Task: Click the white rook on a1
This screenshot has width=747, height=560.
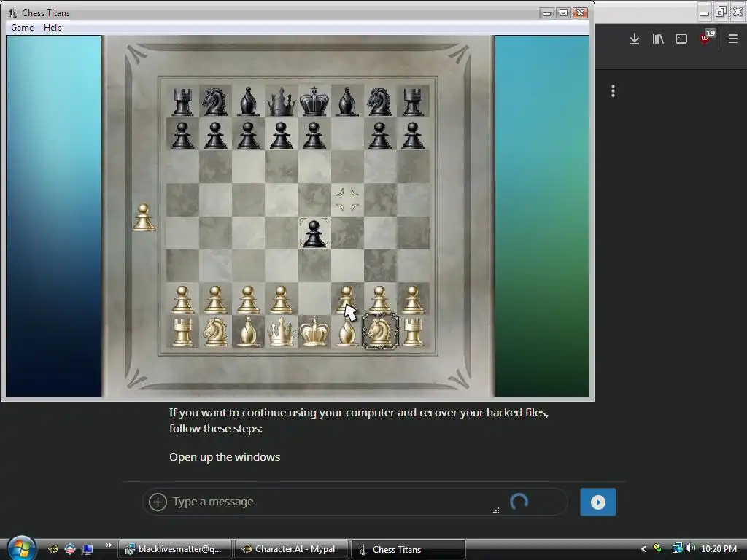Action: 182,331
